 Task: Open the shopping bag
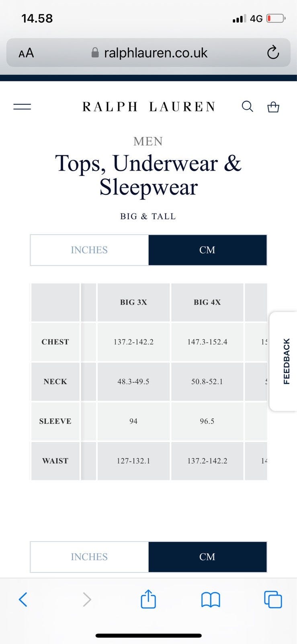(x=273, y=107)
